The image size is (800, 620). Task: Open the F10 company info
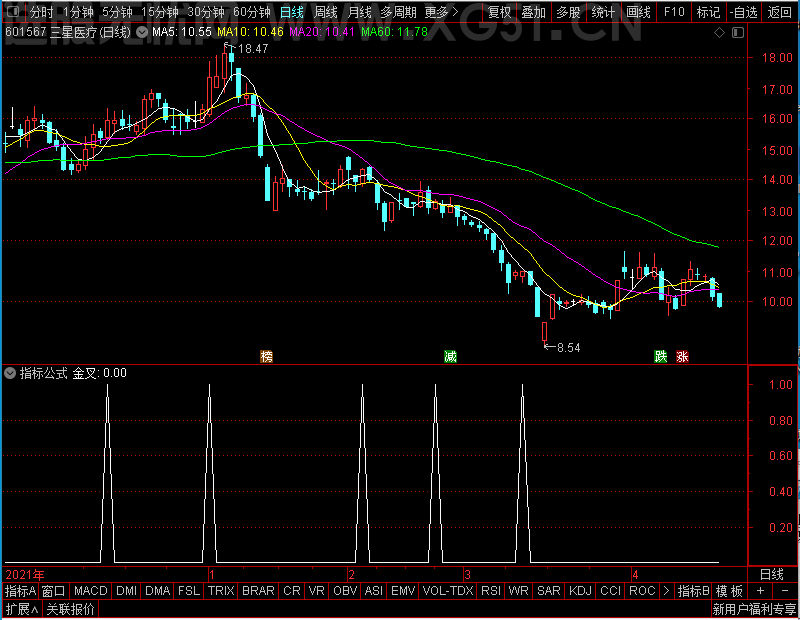(x=674, y=12)
